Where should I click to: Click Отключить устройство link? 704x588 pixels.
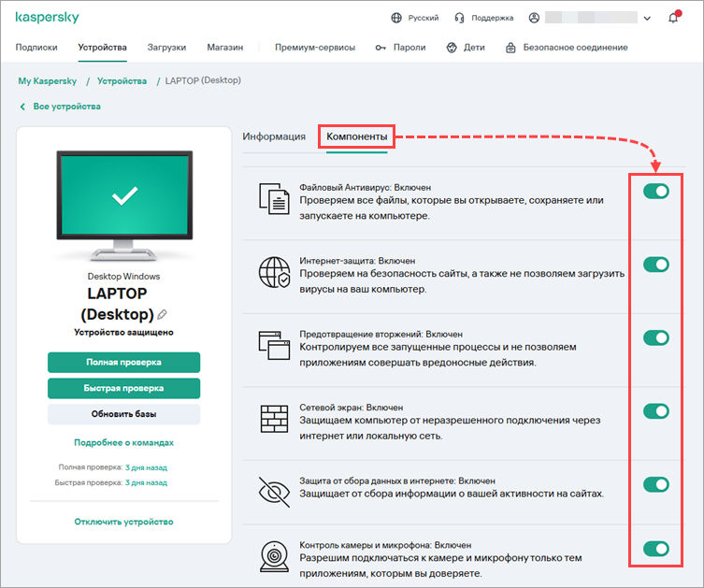124,522
